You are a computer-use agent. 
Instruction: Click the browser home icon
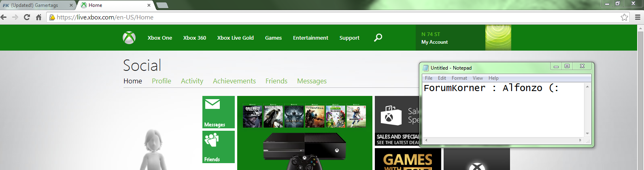click(x=39, y=17)
